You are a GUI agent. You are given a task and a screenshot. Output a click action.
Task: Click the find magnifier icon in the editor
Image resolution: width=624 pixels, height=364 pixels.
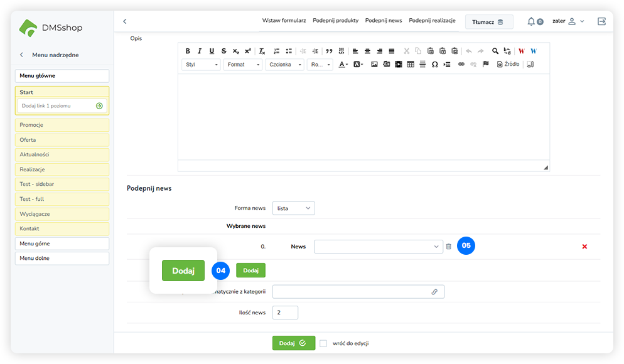point(495,51)
